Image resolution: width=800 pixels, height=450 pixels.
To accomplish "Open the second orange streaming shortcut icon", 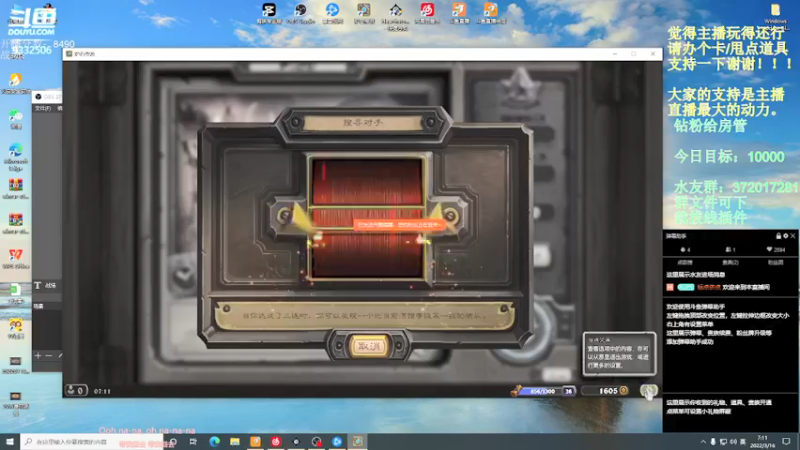I will [490, 10].
